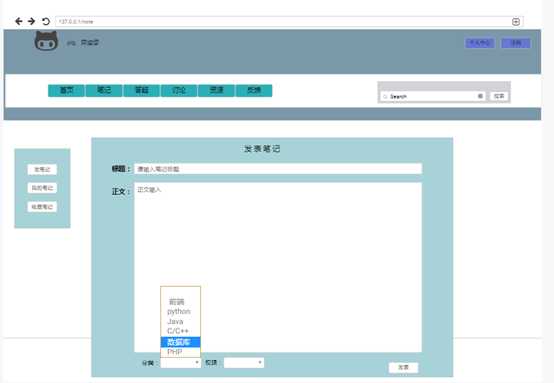
Task: Open the third teal navigation tab
Action: tap(142, 90)
